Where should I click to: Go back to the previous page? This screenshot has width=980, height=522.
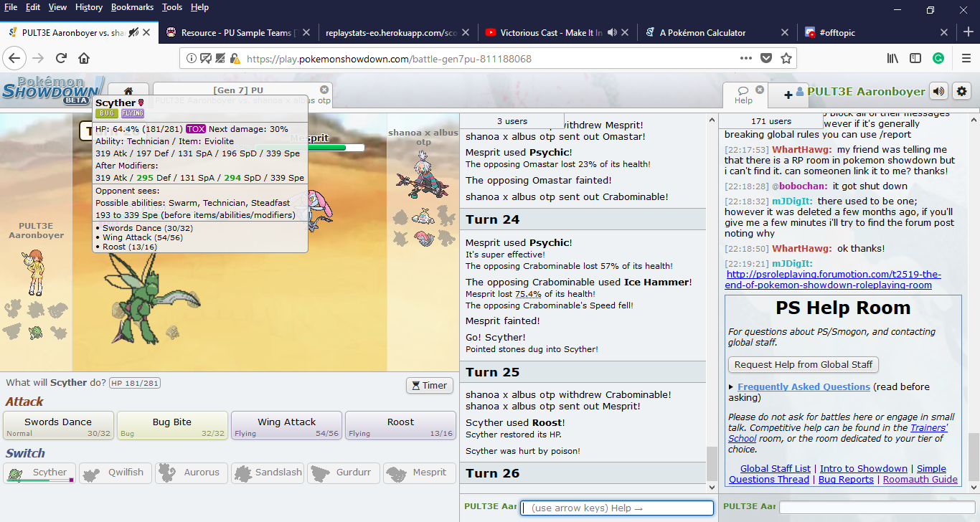click(x=14, y=59)
